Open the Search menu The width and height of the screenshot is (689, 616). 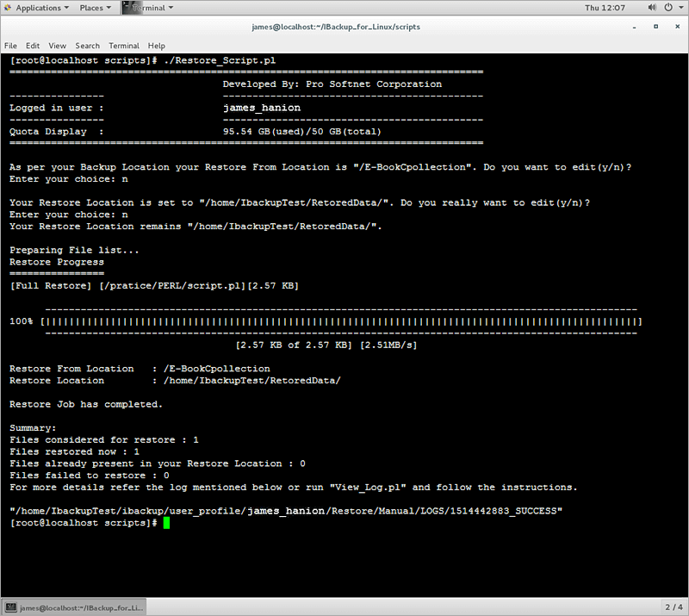88,46
